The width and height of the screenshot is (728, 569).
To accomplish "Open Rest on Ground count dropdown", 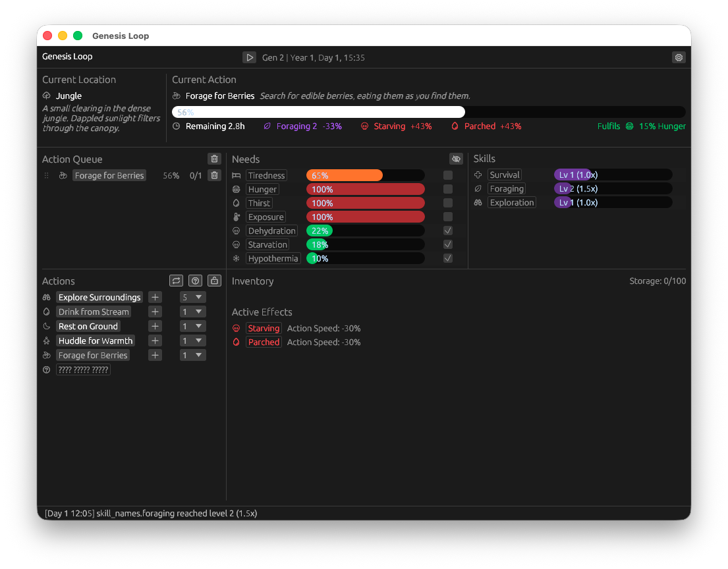I will point(192,326).
